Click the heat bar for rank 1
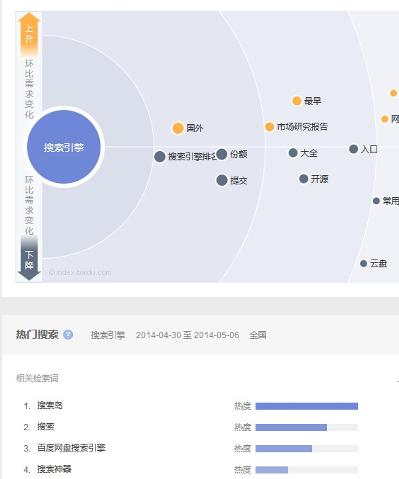Viewport: 399px width, 479px height. (x=307, y=406)
